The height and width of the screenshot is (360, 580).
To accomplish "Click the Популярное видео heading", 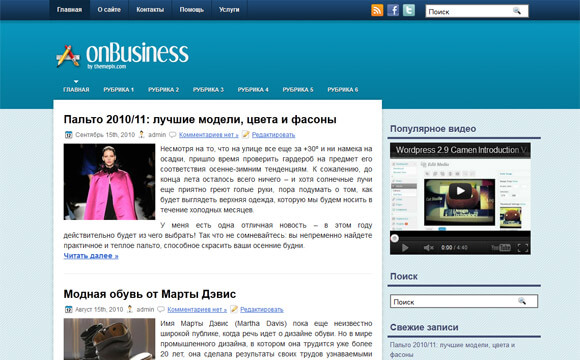I will click(x=433, y=129).
